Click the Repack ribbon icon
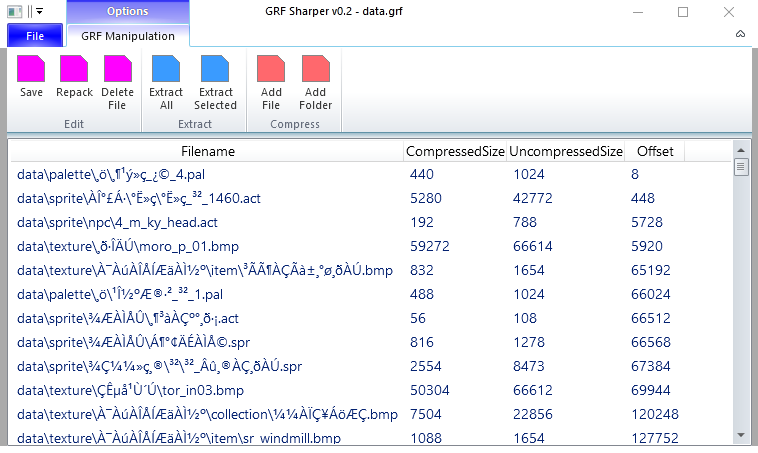The height and width of the screenshot is (453, 758). [x=74, y=69]
